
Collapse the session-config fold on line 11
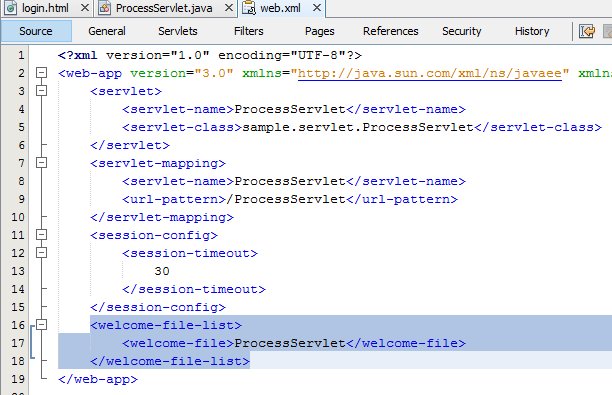pos(41,234)
